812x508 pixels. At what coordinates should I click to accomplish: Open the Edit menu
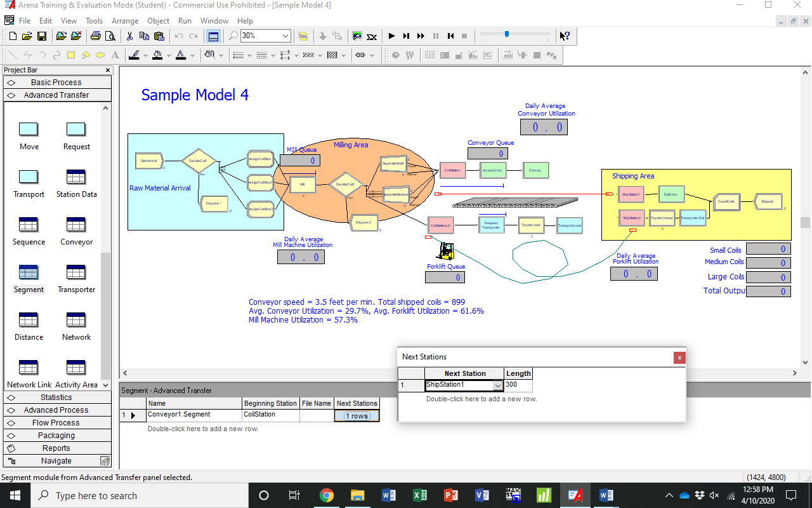pos(46,21)
